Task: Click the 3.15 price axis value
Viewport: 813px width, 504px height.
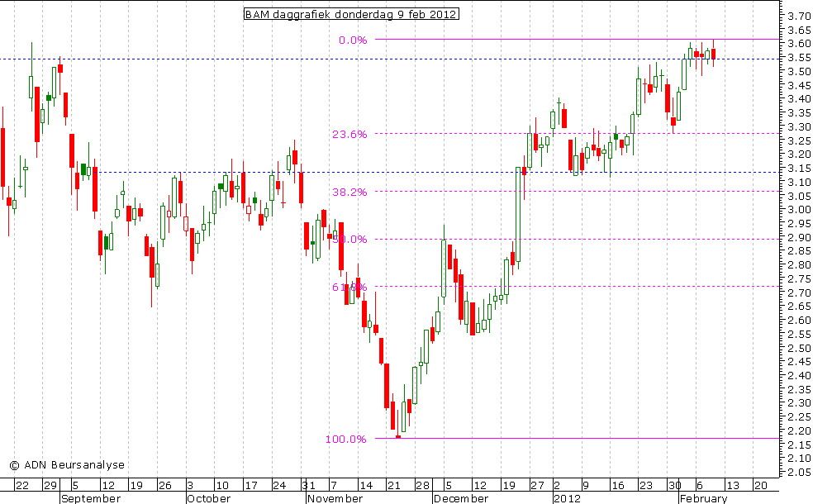Action: click(799, 168)
